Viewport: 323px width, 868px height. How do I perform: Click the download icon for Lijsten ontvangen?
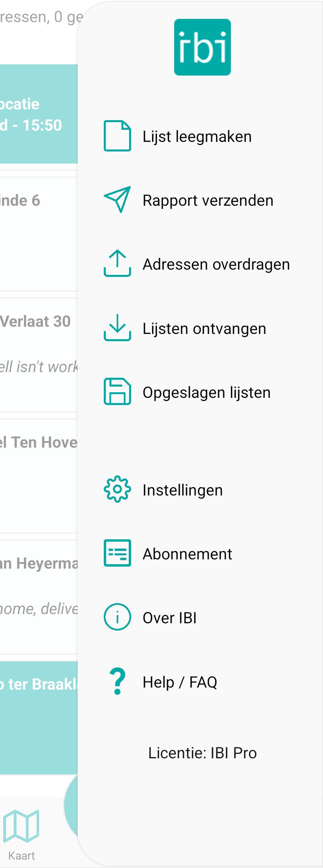coord(117,328)
